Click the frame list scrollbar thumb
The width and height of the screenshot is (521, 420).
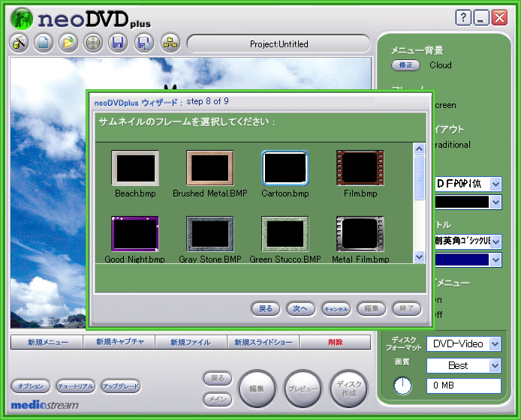pos(420,178)
